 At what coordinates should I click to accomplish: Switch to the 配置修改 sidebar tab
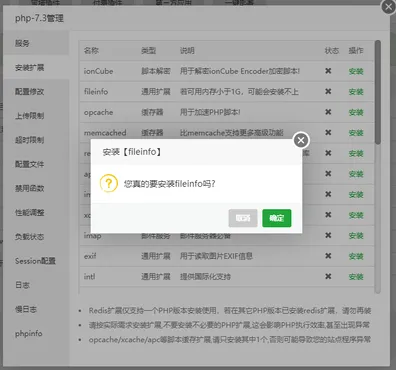click(36, 92)
